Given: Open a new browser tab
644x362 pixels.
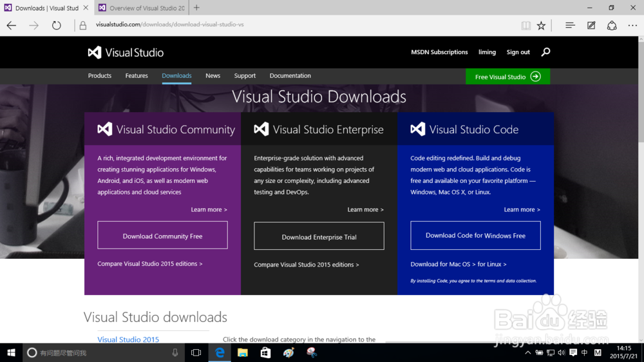Looking at the screenshot, I should click(196, 7).
